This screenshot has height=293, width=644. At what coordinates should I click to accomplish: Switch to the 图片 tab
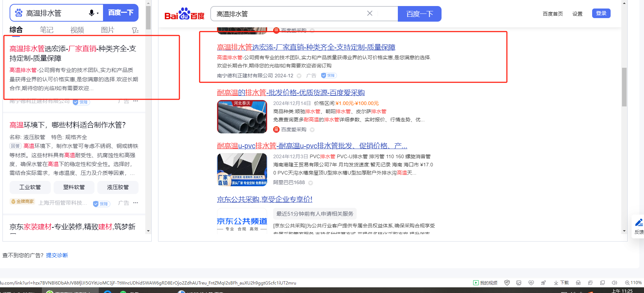pyautogui.click(x=108, y=30)
